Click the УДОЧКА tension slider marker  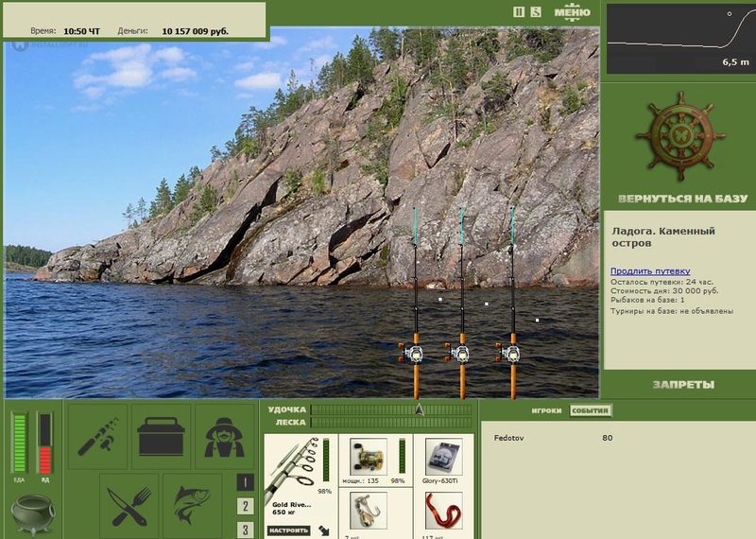click(419, 409)
